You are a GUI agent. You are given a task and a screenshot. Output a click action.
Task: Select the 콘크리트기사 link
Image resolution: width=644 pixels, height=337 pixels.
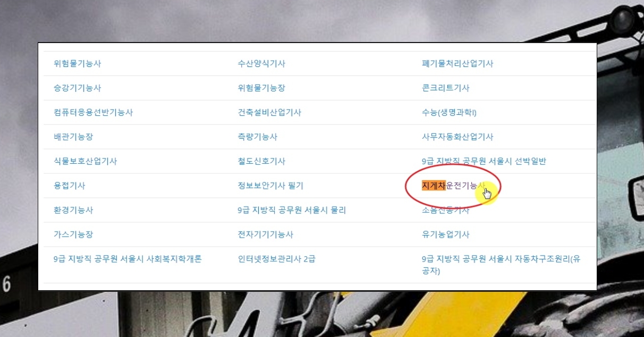pos(446,88)
